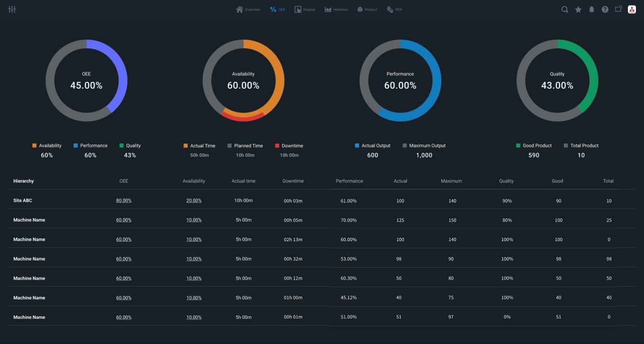Open the 10.00% Availability link in the 01h 00m downtime row

[x=194, y=298]
